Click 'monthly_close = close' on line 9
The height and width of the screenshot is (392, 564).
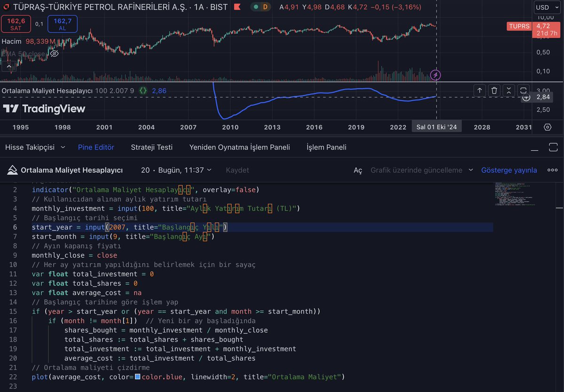tap(75, 255)
